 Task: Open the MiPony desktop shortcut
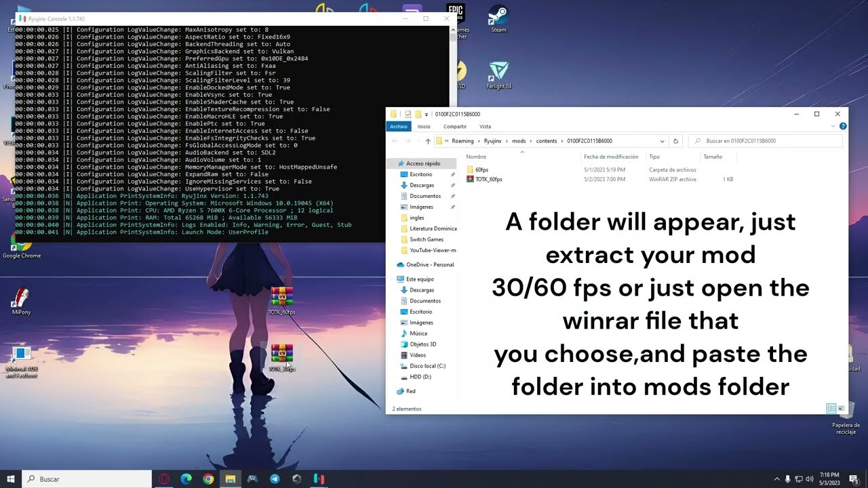click(21, 302)
